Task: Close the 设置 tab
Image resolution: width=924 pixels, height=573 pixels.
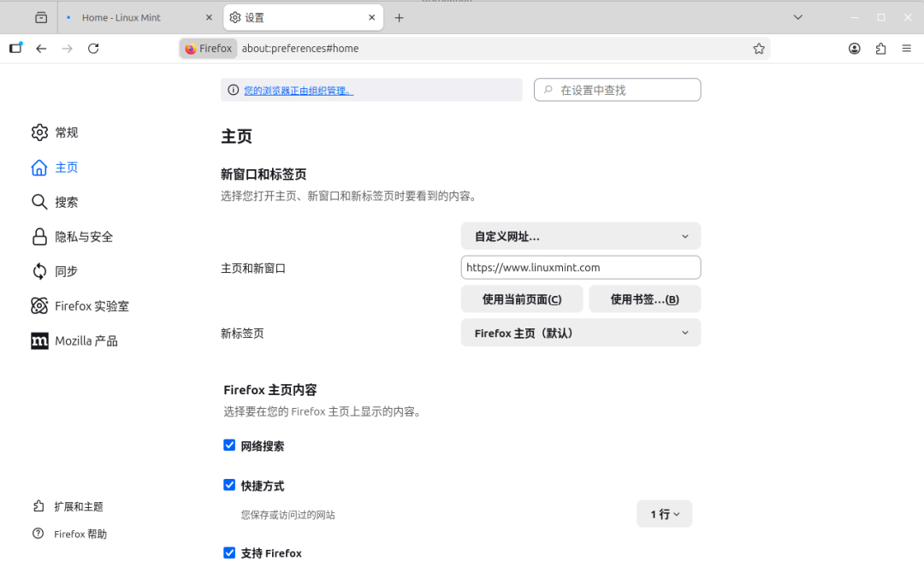Action: pyautogui.click(x=372, y=18)
